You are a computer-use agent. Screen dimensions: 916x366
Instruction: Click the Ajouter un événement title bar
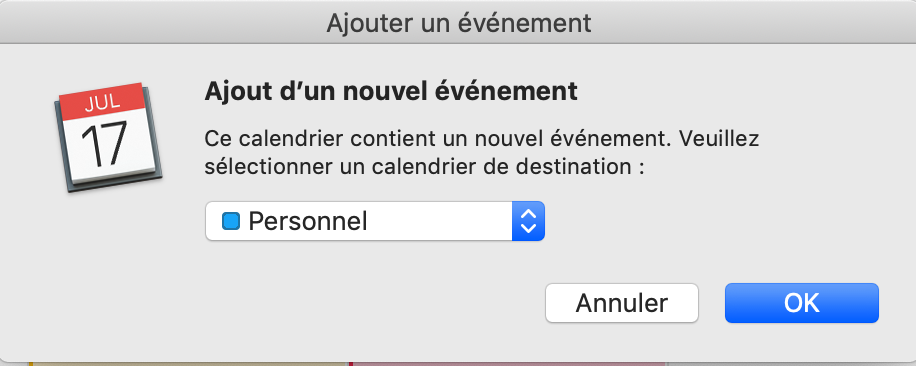point(458,22)
